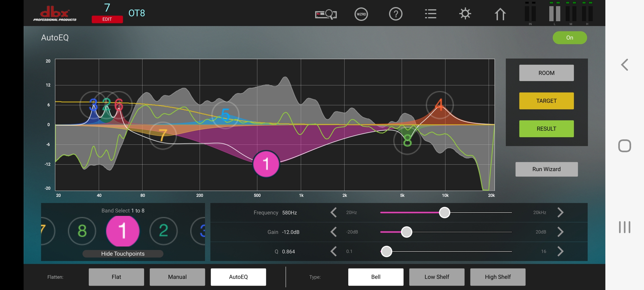Launch the WZRD wizard icon
Viewport: 644px width, 290px height.
point(361,14)
